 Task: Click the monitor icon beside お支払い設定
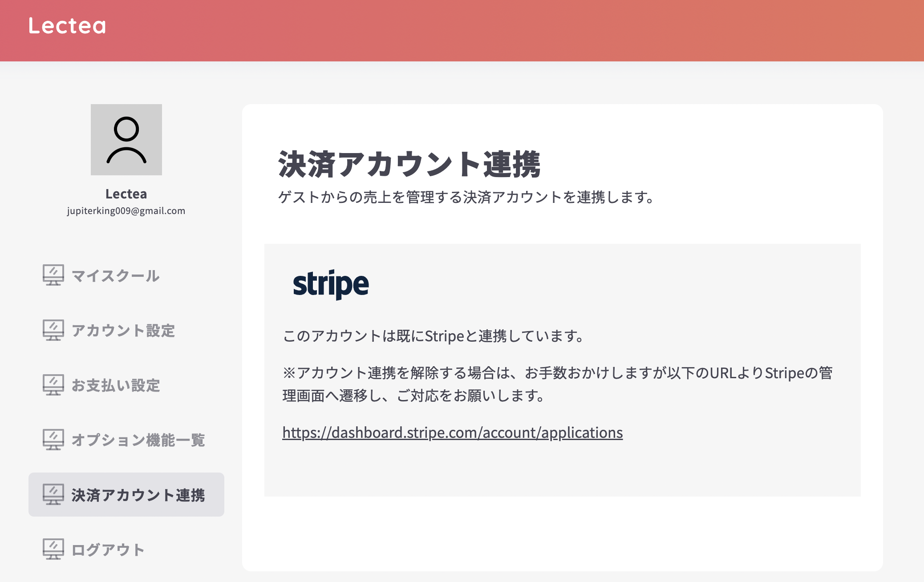coord(53,385)
